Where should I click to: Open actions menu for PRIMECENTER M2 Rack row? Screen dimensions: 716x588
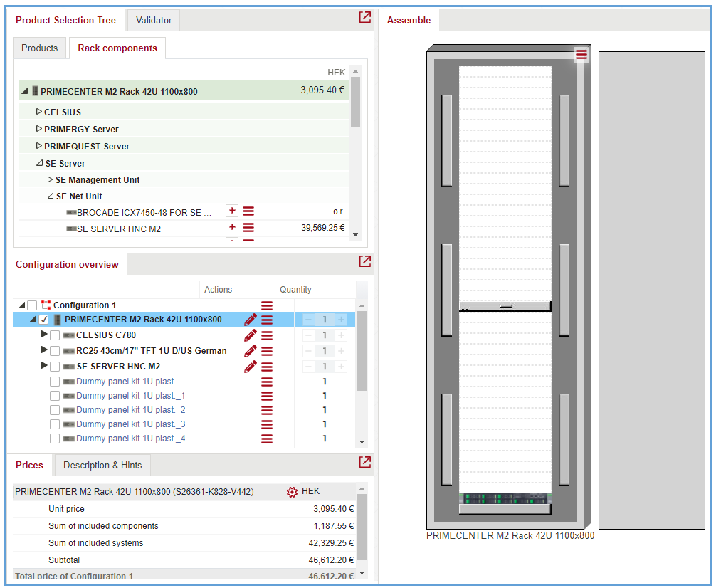coord(267,320)
